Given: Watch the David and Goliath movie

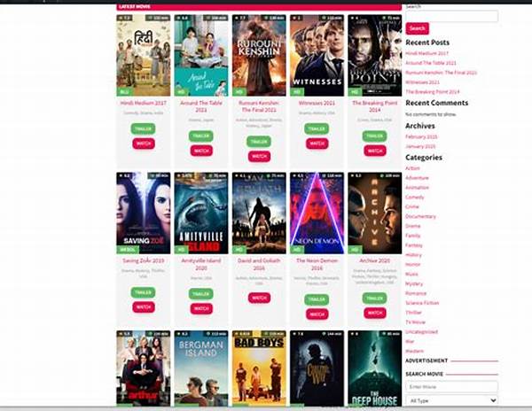Looking at the screenshot, I should [x=259, y=298].
